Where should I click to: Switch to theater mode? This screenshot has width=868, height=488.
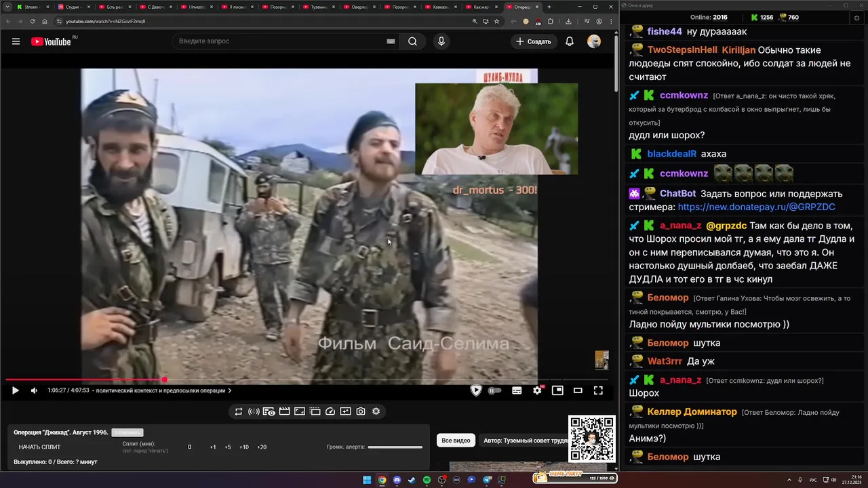(x=578, y=390)
